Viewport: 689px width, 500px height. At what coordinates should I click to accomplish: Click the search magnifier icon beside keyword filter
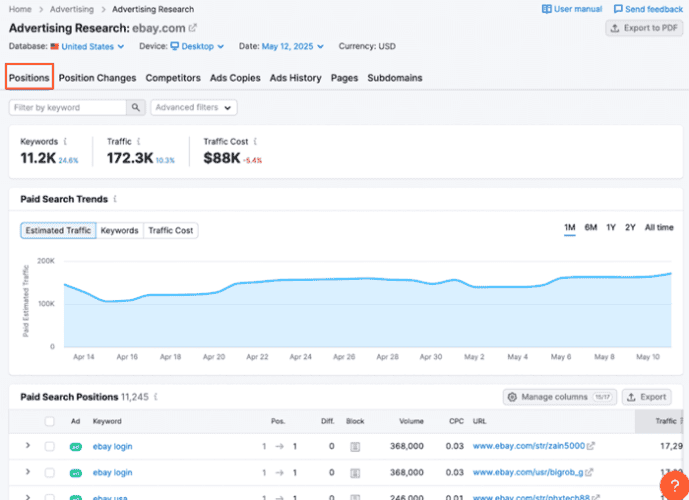point(136,107)
